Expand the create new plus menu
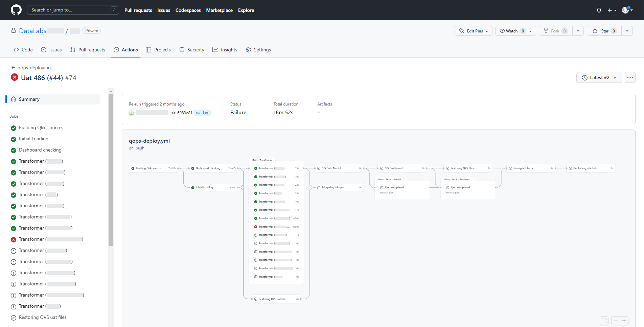 click(x=612, y=10)
